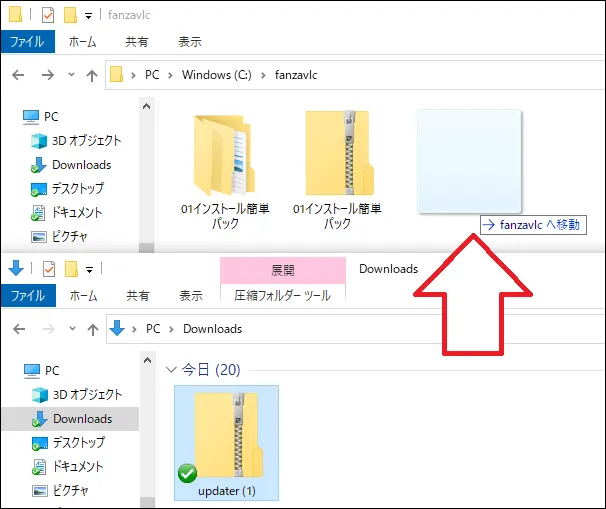
Task: Open 展開 contextual tab in Downloads window
Action: pos(283,270)
